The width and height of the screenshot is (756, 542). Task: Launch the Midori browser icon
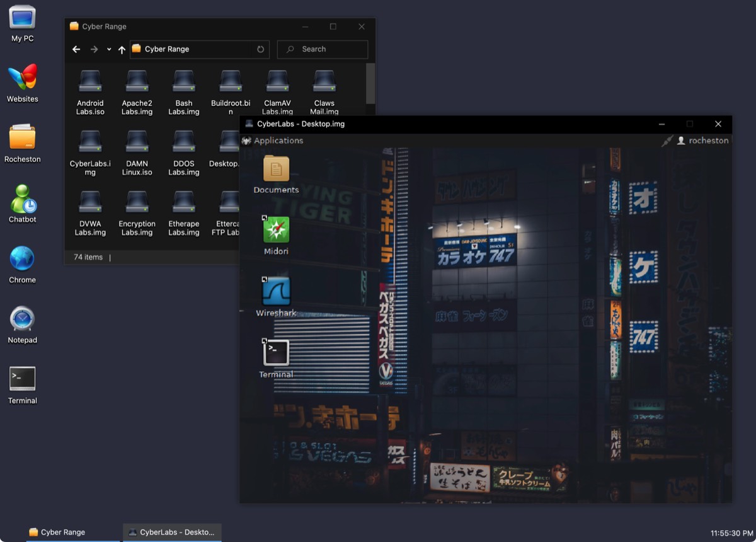276,231
